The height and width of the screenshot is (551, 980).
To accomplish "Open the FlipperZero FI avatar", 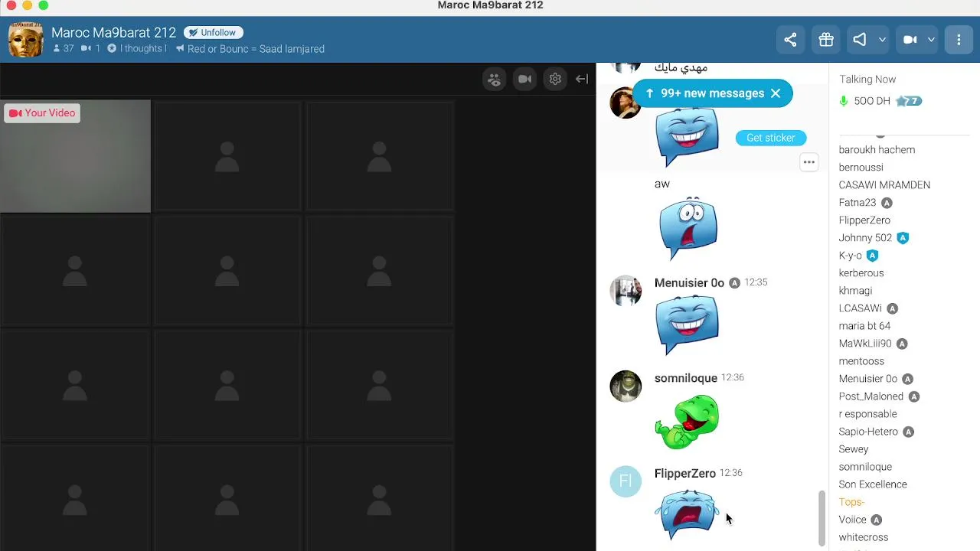I will tap(626, 481).
